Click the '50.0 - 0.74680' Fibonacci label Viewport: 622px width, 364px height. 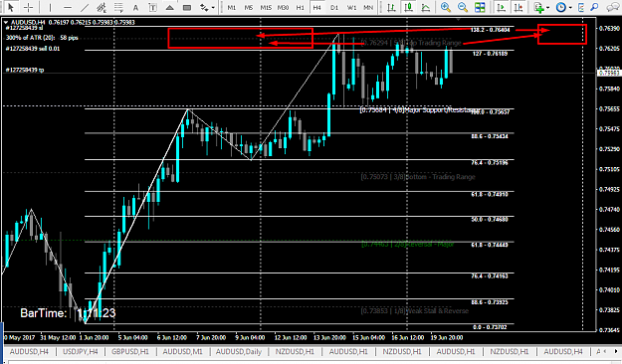(x=490, y=219)
